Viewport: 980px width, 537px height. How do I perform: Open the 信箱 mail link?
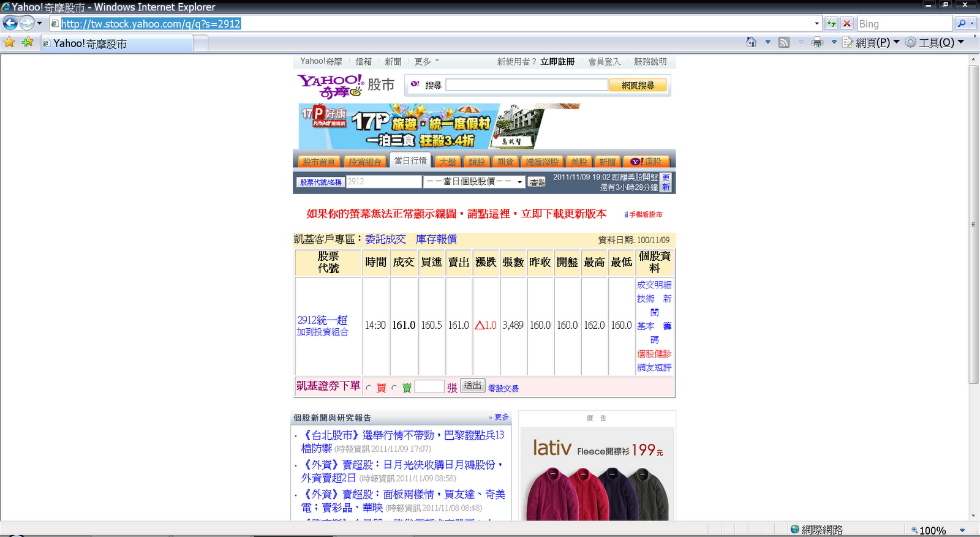coord(364,62)
